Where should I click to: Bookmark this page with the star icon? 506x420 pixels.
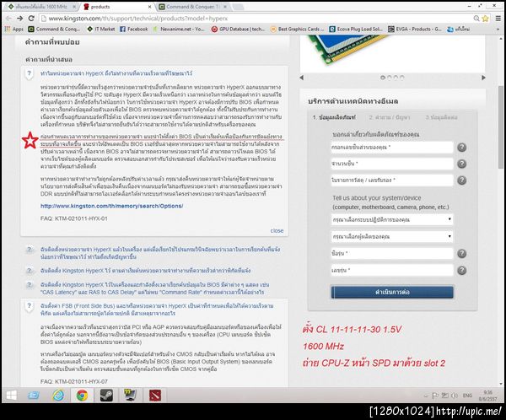pyautogui.click(x=486, y=19)
